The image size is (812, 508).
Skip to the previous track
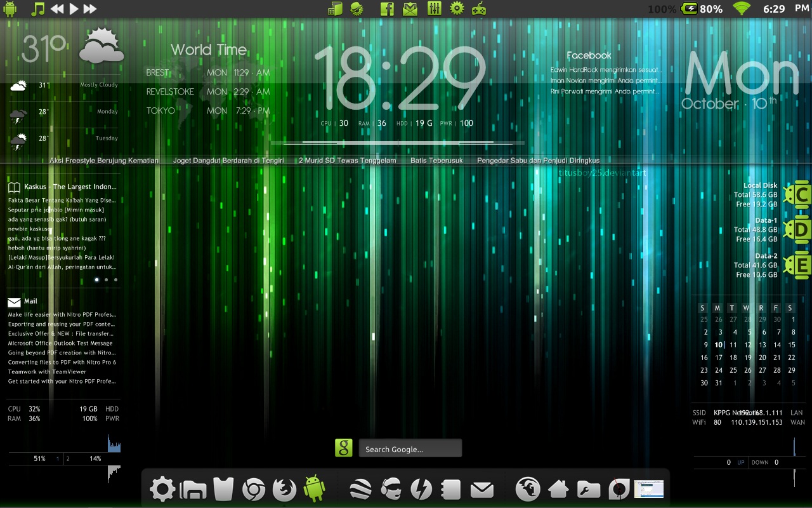57,9
